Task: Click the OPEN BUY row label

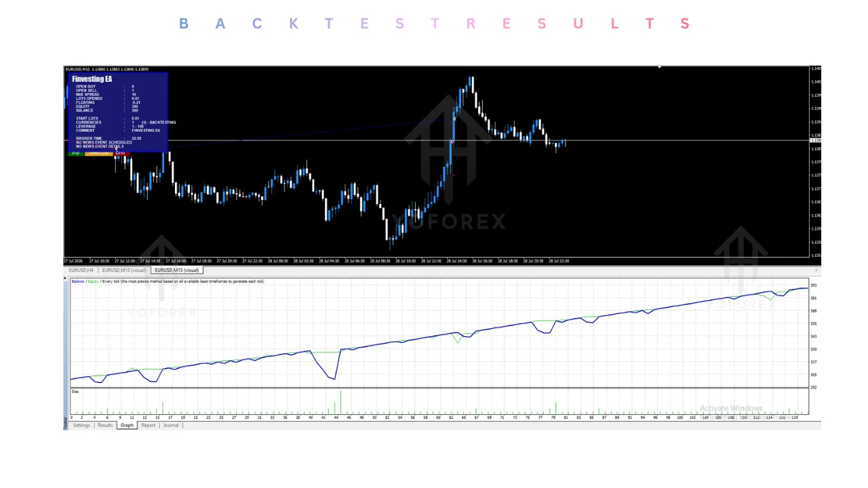Action: (x=85, y=87)
